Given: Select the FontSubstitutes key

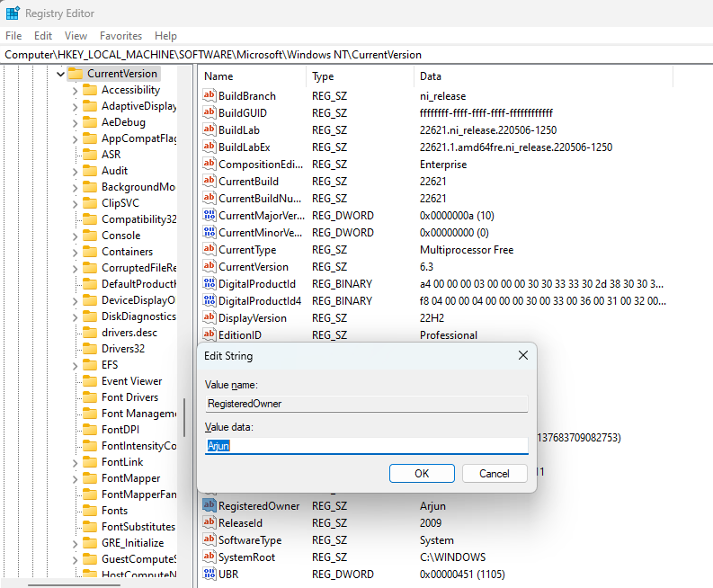Looking at the screenshot, I should tap(138, 527).
